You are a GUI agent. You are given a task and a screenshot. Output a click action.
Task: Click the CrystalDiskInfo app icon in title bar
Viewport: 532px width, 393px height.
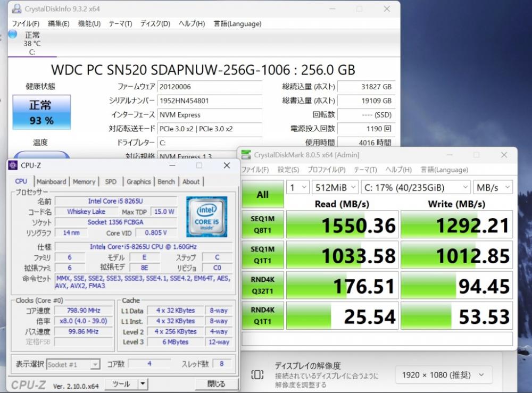[x=16, y=9]
